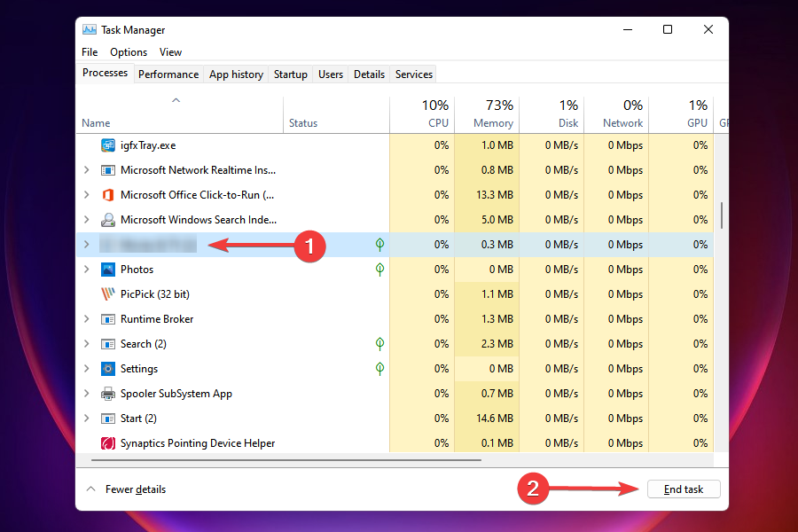Click the Runtime Broker icon

tap(108, 318)
